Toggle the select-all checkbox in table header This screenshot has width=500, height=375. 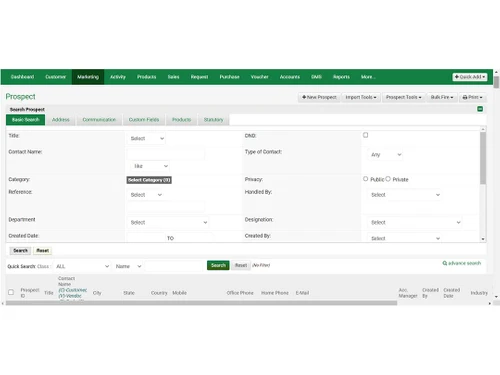(x=11, y=292)
